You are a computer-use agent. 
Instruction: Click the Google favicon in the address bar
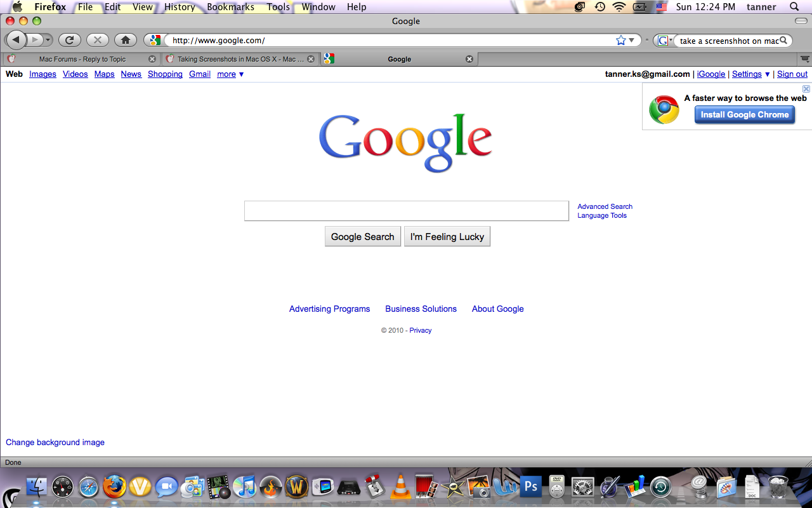click(155, 40)
